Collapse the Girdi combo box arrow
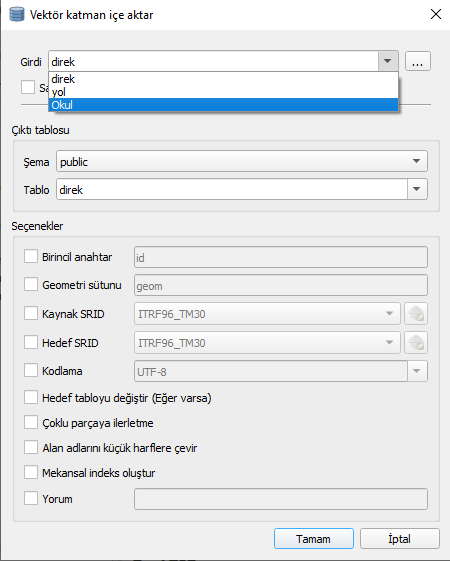This screenshot has width=450, height=561. (x=387, y=61)
